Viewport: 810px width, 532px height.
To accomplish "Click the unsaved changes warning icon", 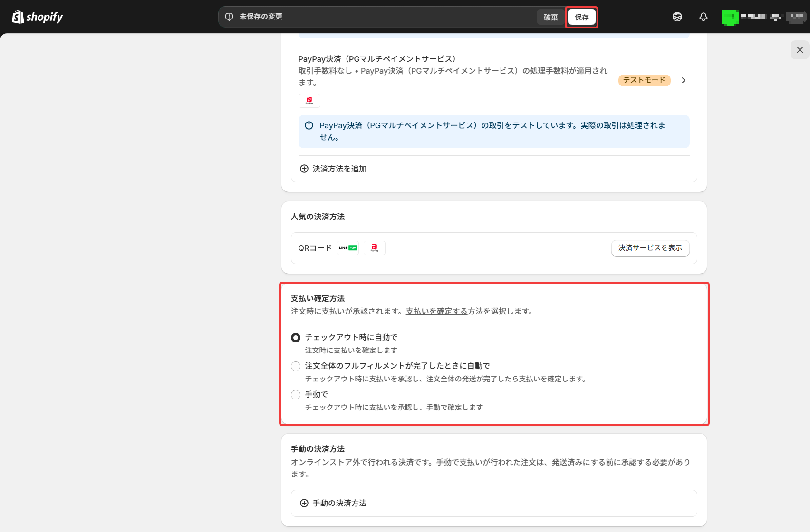I will point(229,17).
